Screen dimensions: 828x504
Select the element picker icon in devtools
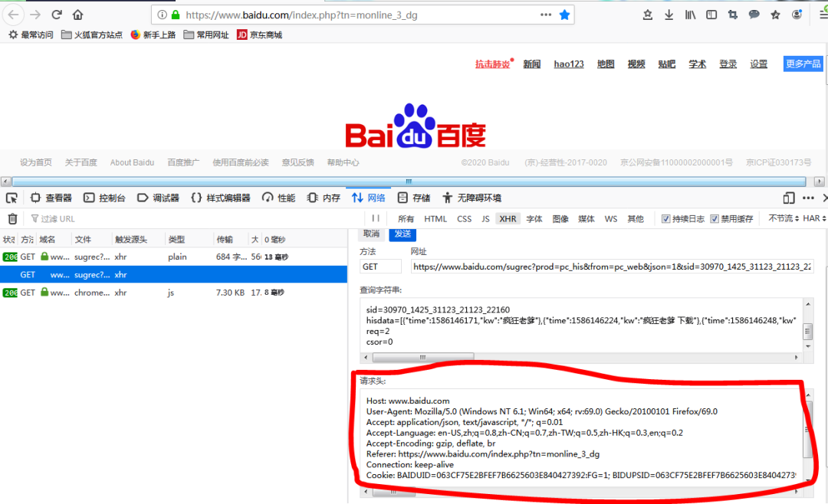(11, 198)
